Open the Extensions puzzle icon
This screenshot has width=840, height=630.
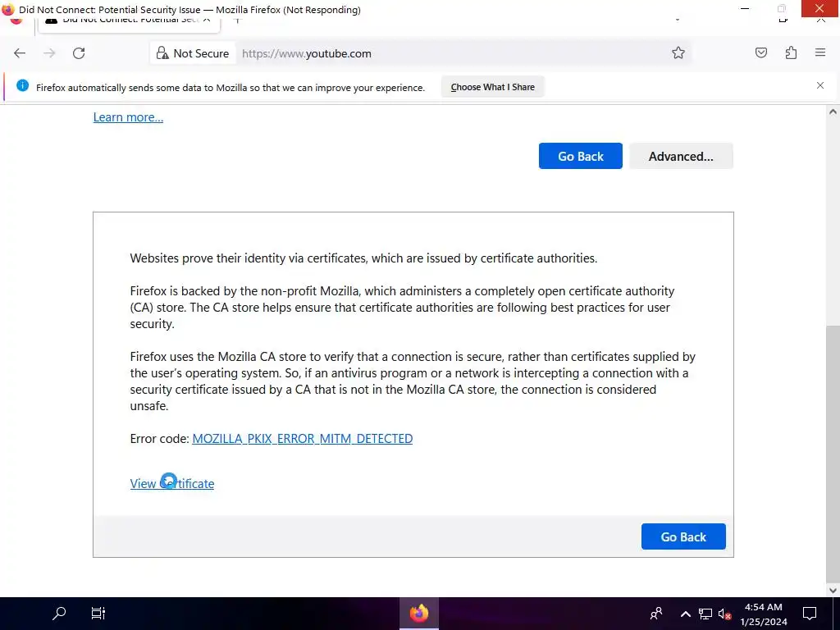click(x=791, y=53)
